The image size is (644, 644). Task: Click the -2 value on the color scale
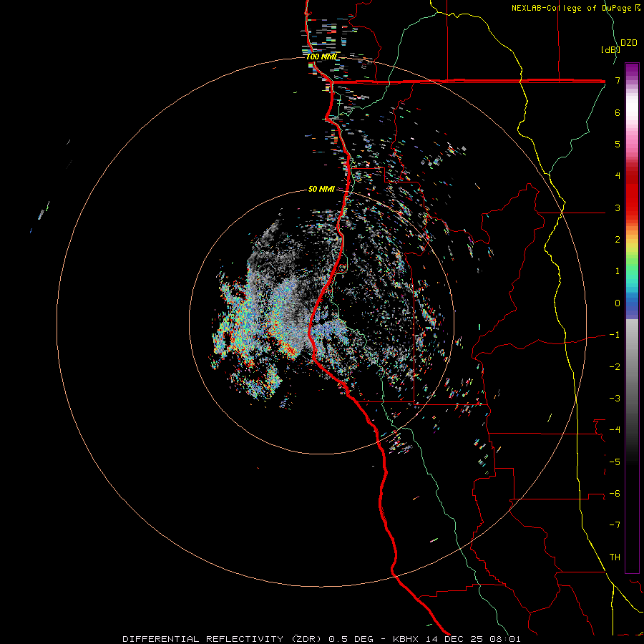pos(615,367)
